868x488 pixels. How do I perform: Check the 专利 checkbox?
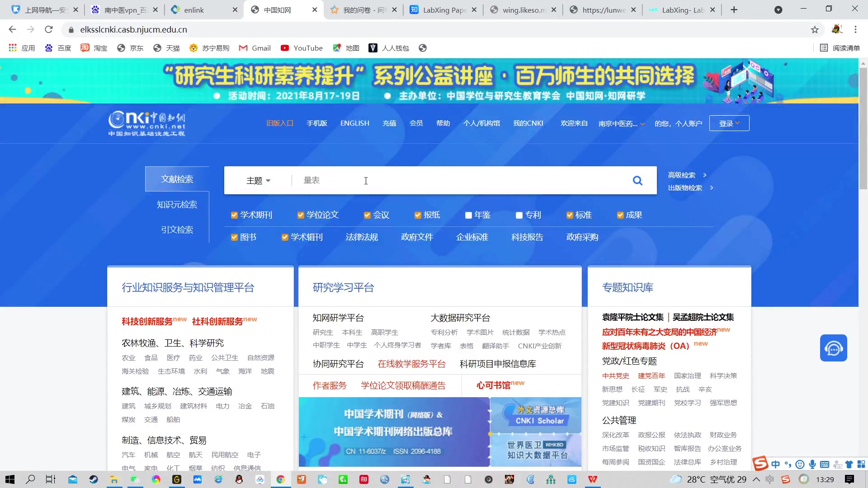tap(519, 215)
